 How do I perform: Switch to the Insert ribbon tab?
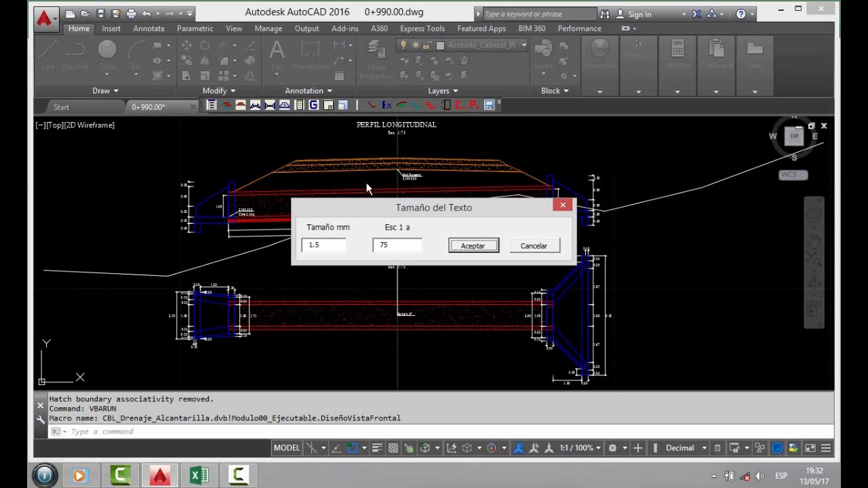(x=111, y=28)
